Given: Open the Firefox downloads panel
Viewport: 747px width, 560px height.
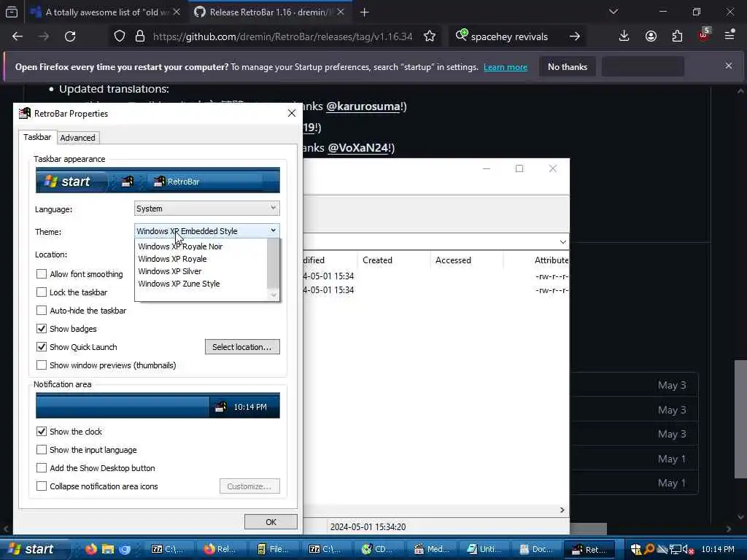Looking at the screenshot, I should [624, 36].
